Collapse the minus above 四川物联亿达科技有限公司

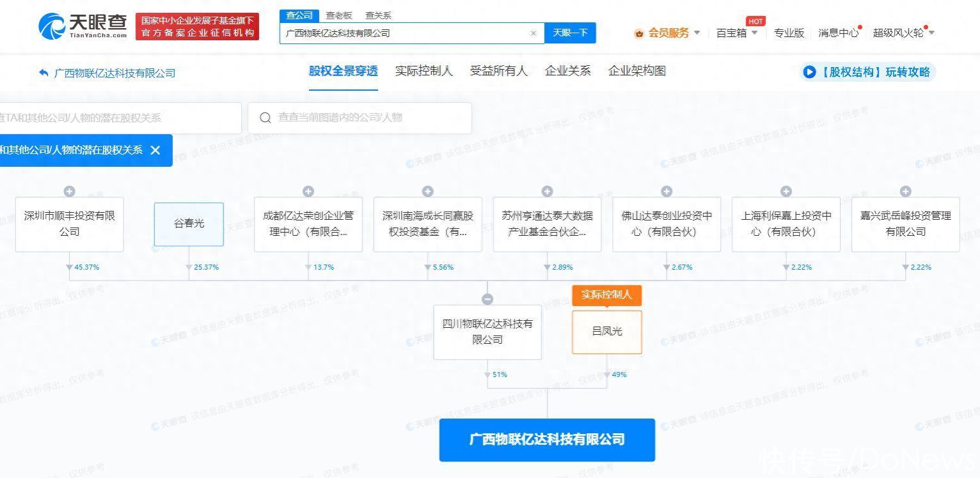point(487,299)
